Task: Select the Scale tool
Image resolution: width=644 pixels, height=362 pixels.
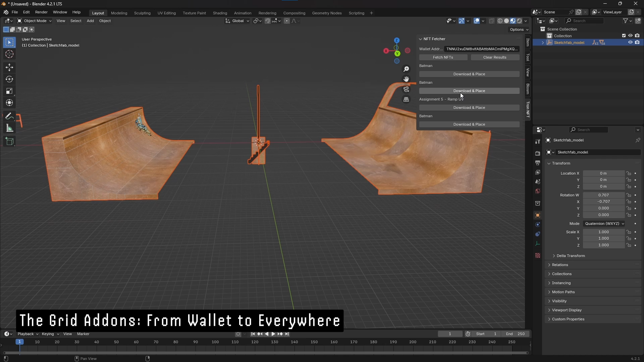Action: pos(9,91)
